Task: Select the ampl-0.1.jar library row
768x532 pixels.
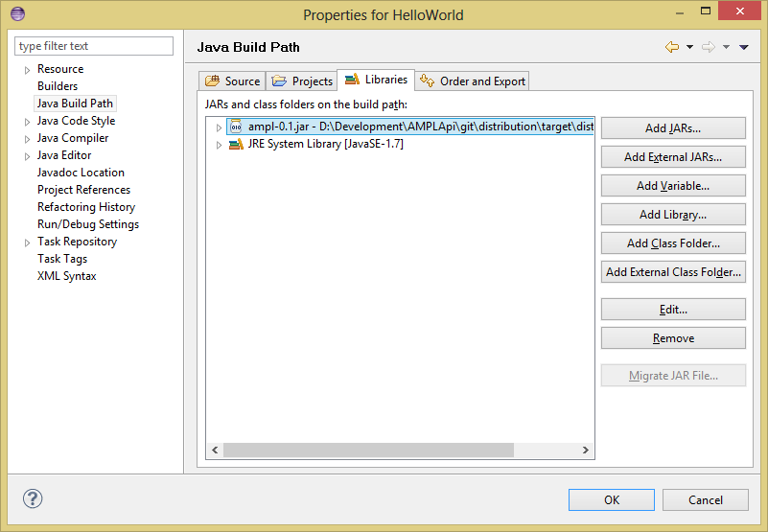Action: point(410,127)
